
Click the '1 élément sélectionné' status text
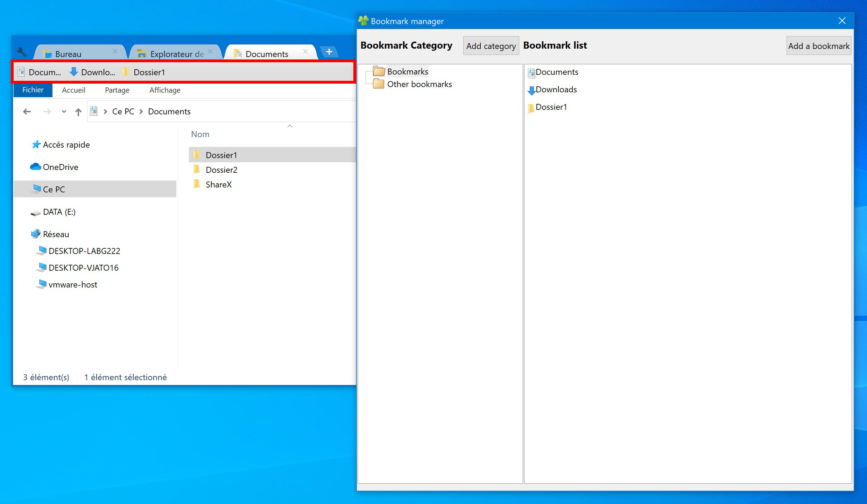(x=126, y=377)
